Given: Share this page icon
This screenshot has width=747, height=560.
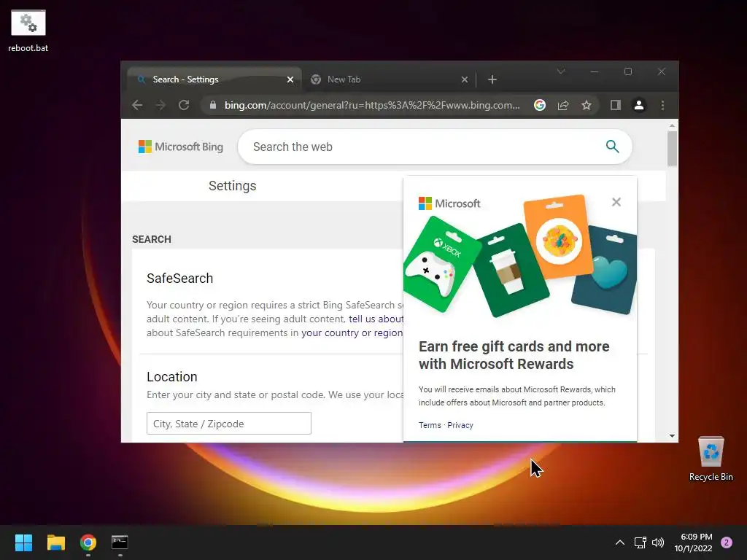Looking at the screenshot, I should click(563, 105).
